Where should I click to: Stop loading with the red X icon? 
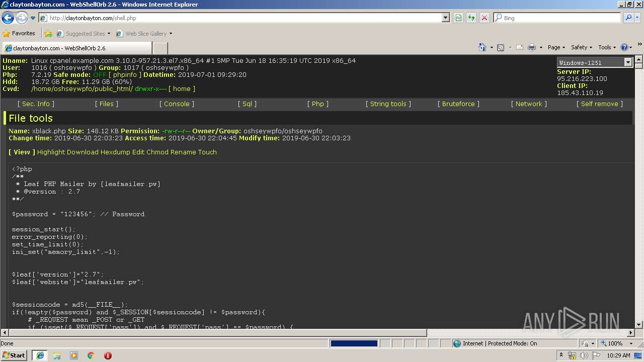(x=484, y=18)
